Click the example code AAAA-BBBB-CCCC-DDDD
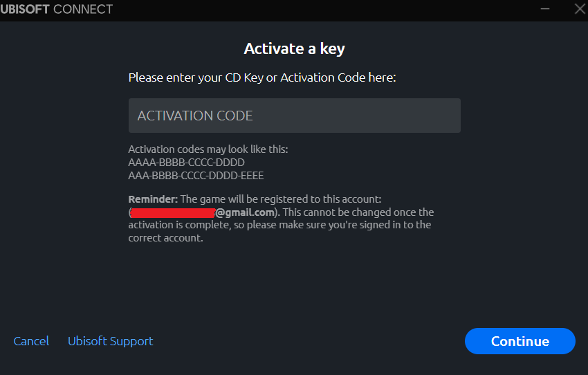 (x=187, y=163)
